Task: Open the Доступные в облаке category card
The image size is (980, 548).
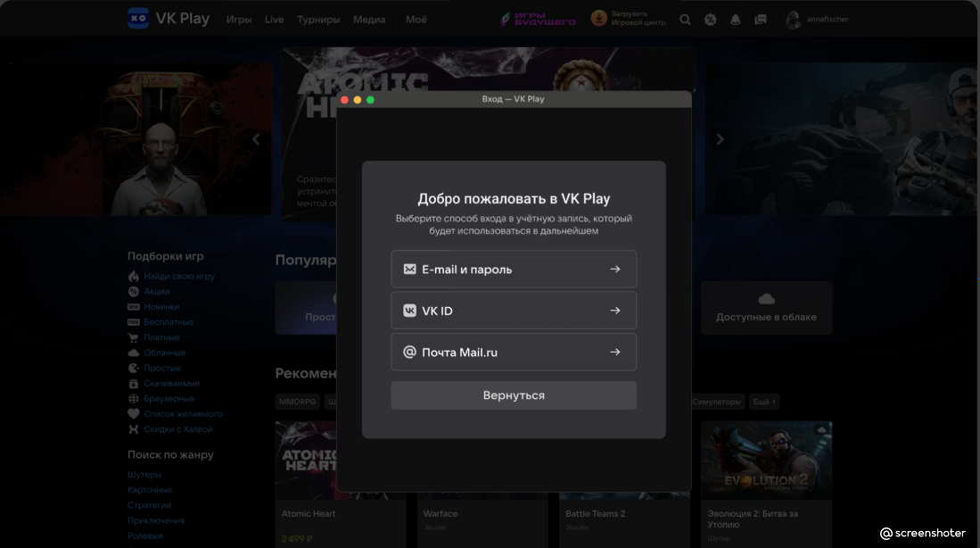Action: 766,308
